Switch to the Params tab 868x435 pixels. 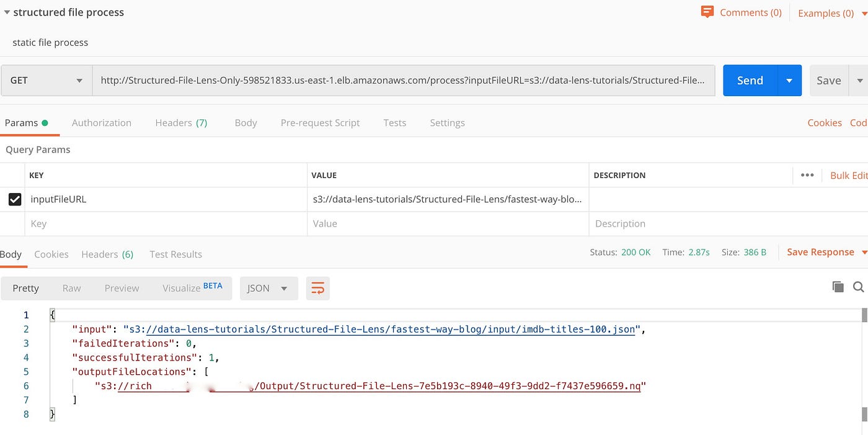[x=27, y=123]
